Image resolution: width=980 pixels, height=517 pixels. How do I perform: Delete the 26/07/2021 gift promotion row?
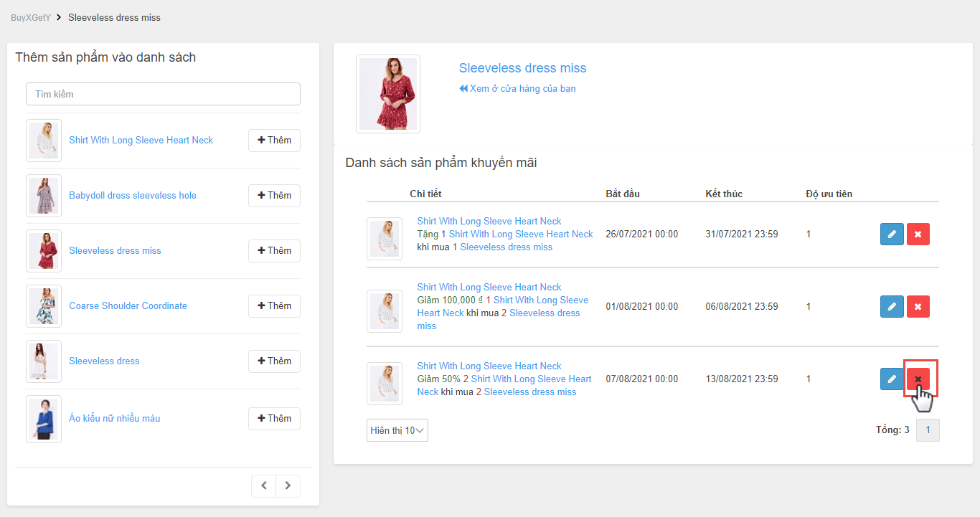918,234
